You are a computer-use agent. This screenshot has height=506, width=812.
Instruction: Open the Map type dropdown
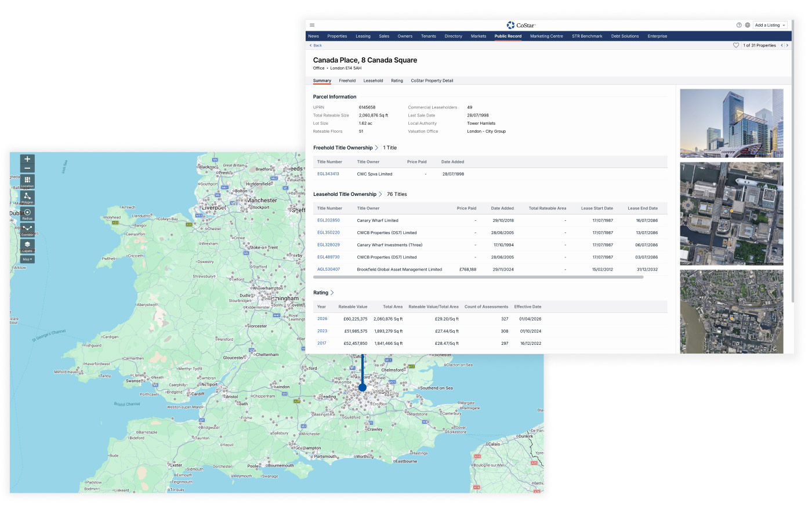click(27, 259)
